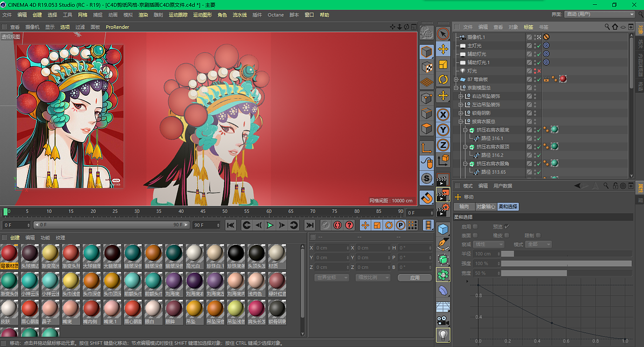644x347 pixels.
Task: Toggle the 橡皮 checkbox
Action: click(x=507, y=235)
